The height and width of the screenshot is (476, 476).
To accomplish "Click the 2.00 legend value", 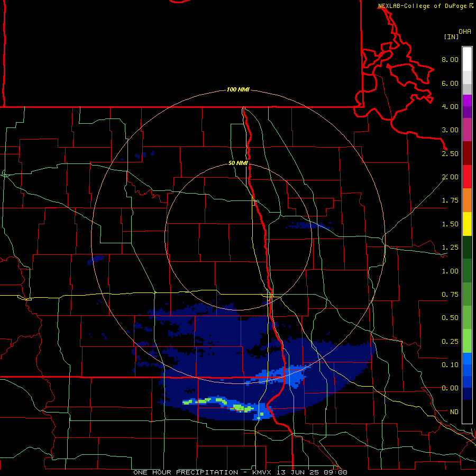I will tap(450, 177).
